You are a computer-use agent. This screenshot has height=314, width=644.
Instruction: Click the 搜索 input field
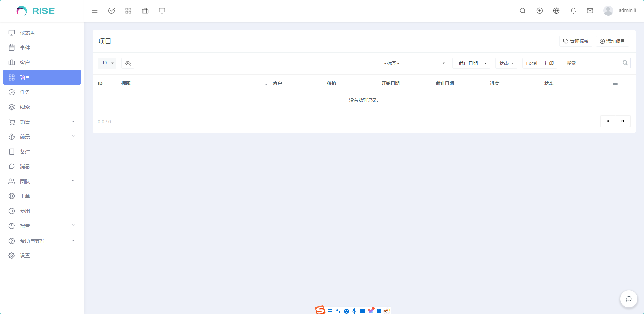coord(593,63)
